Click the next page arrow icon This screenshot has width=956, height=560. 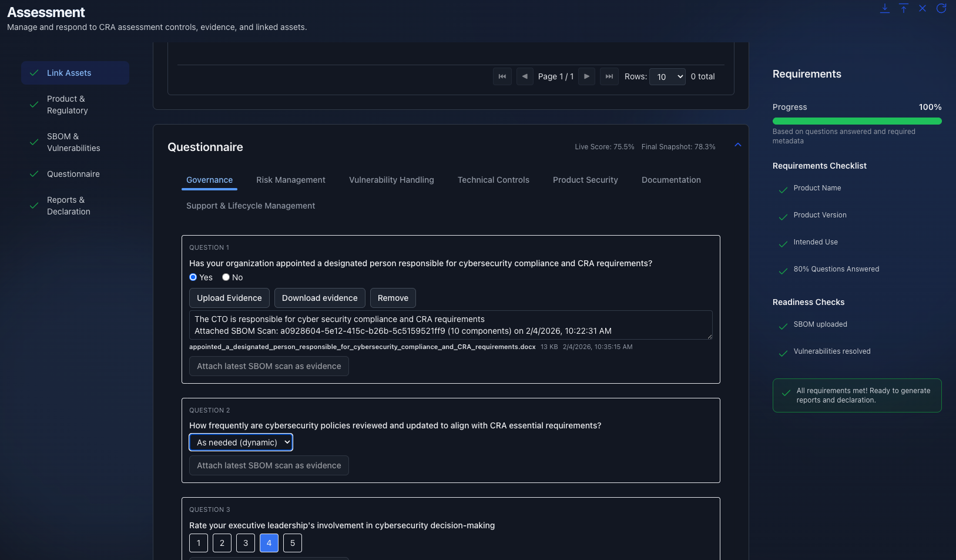point(586,76)
